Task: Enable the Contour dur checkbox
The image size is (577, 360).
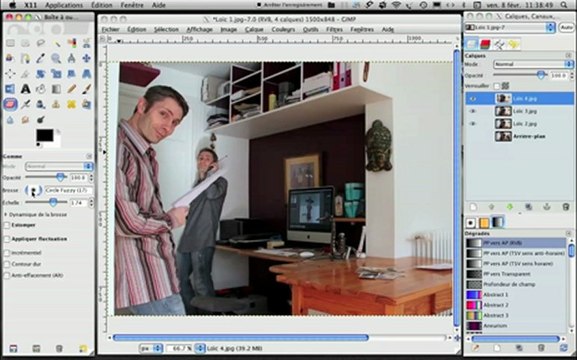Action: click(x=7, y=264)
